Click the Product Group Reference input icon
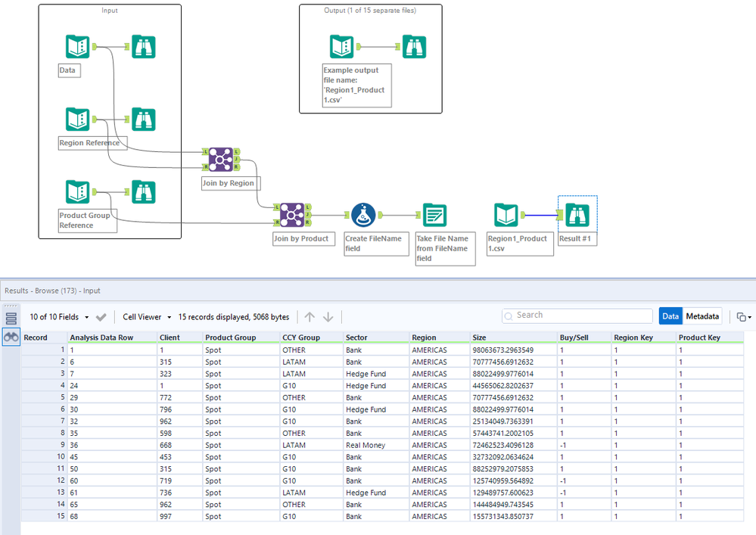Viewport: 756px width, 535px height. coord(77,192)
